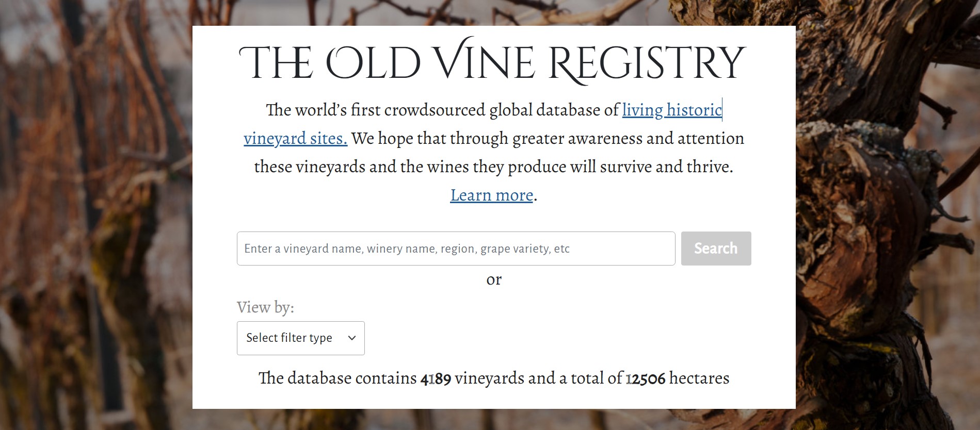Click the 4189 vineyards count
The image size is (980, 430).
(x=436, y=379)
